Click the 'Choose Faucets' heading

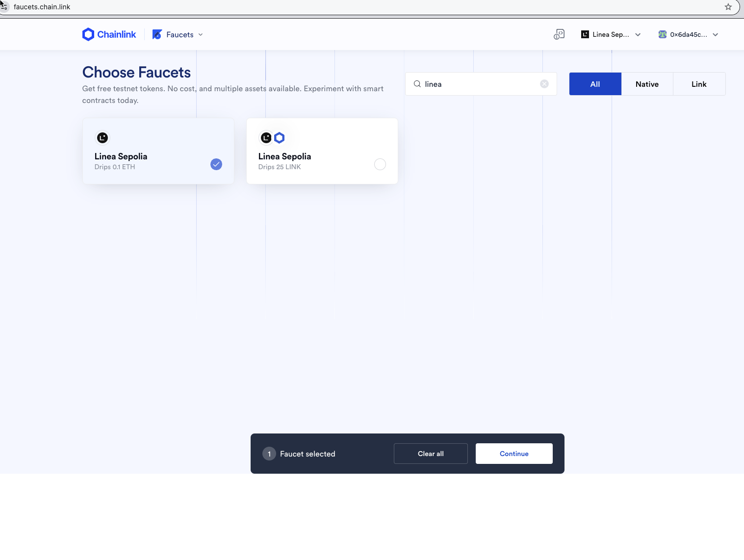tap(136, 72)
